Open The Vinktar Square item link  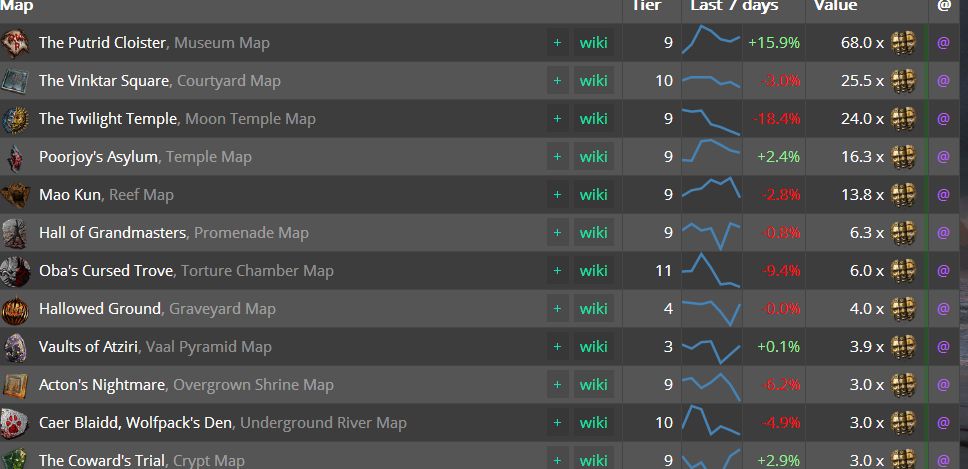click(x=104, y=81)
